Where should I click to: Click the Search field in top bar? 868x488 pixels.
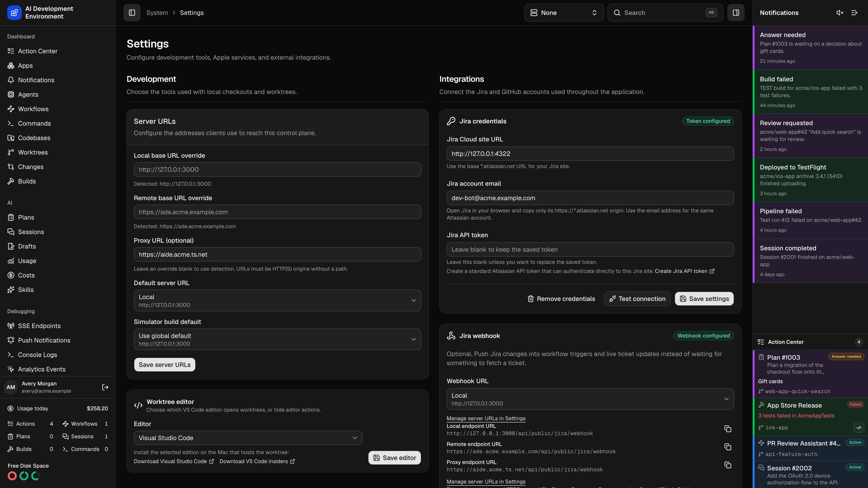pos(665,13)
